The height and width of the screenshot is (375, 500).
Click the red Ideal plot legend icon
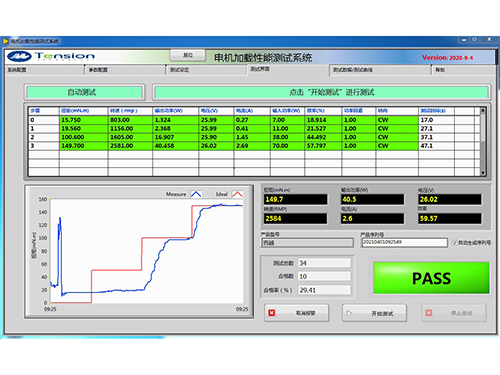[x=237, y=194]
